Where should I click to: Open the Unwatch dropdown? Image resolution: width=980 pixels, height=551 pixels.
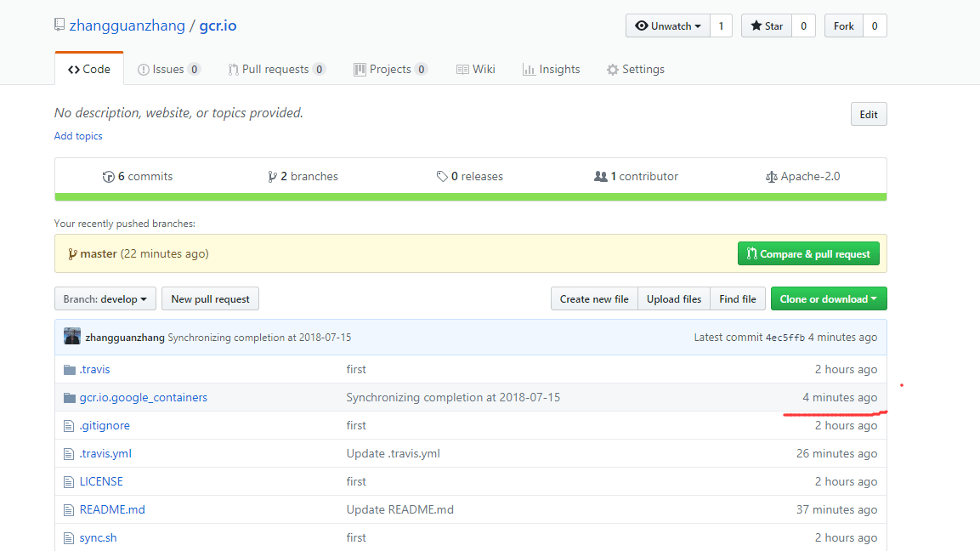click(x=667, y=26)
